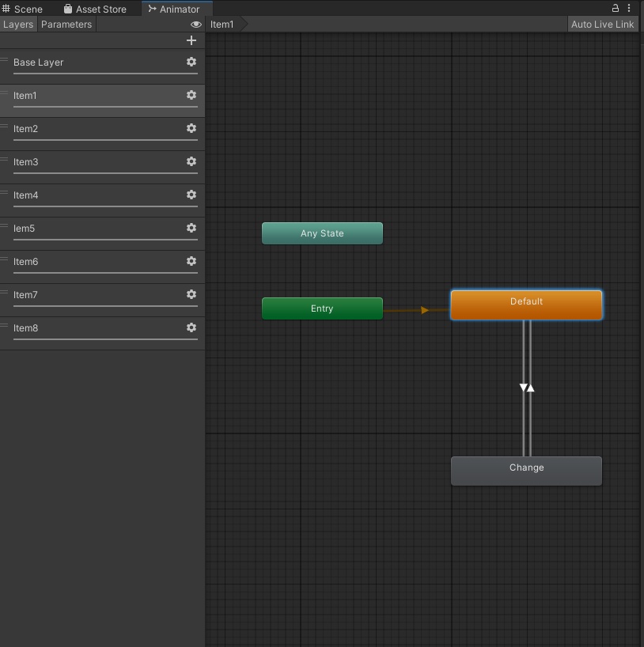Open settings gear for Item4 layer
Screen dimensions: 644x647
(191, 195)
